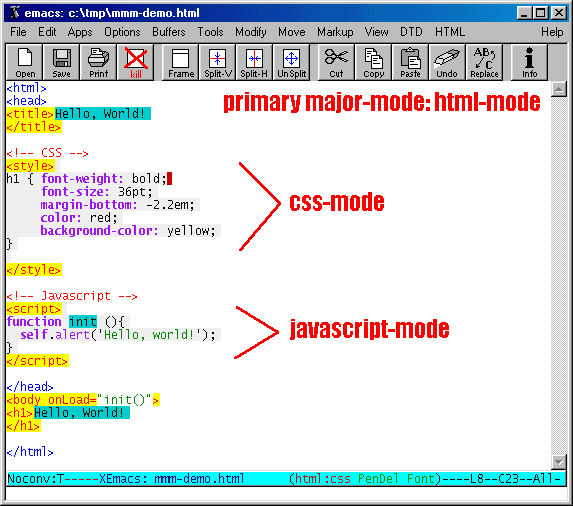This screenshot has width=573, height=506.
Task: Click Font minor mode in the modeline
Action: click(x=420, y=479)
